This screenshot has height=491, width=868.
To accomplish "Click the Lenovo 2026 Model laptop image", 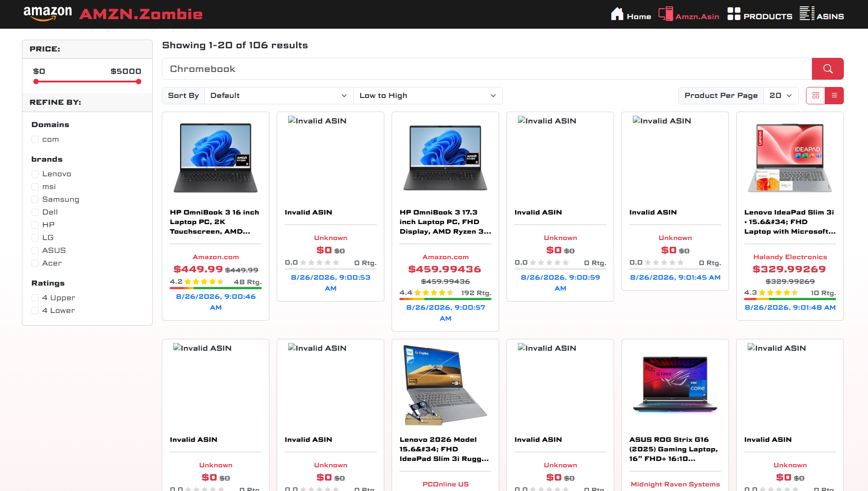I will point(445,385).
